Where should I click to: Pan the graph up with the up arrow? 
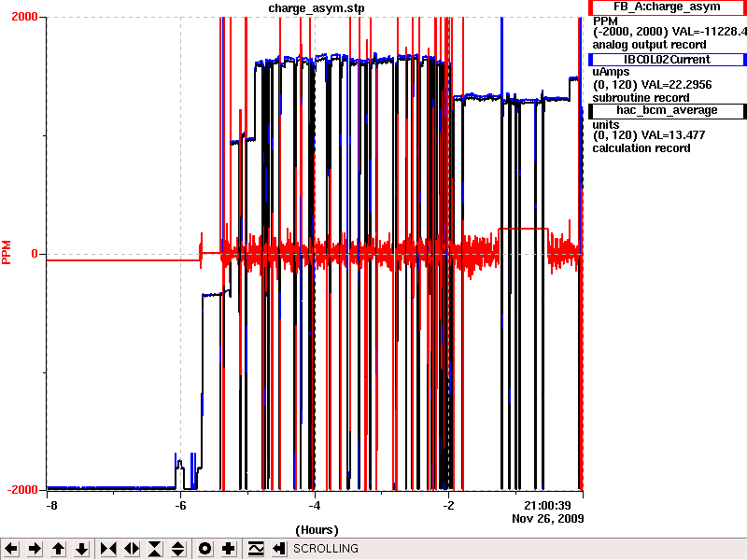click(x=58, y=549)
